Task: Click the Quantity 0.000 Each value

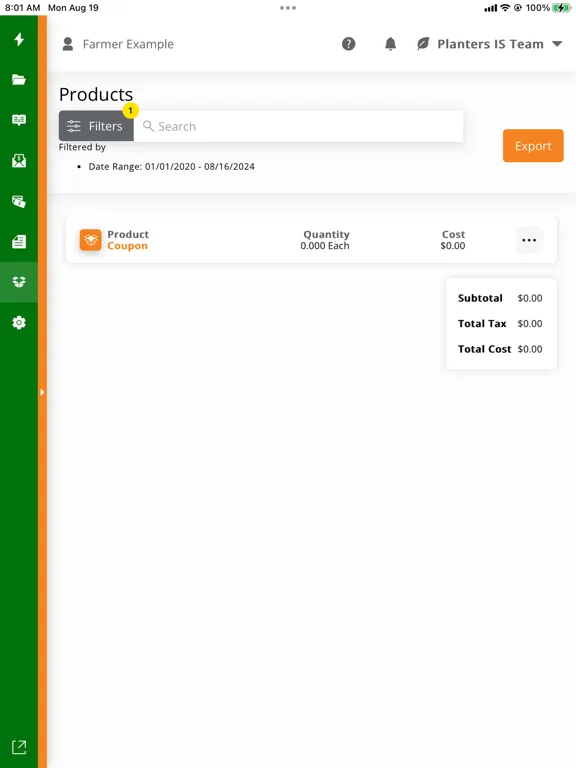Action: (325, 246)
